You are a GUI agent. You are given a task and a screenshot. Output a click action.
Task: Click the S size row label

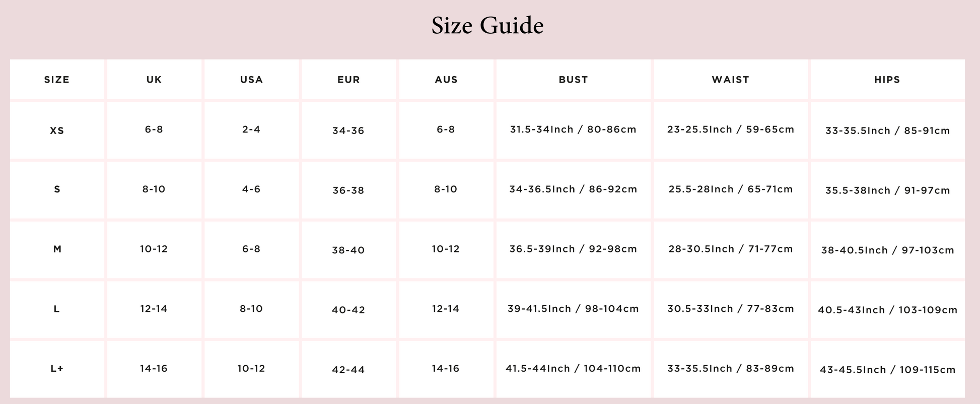tap(57, 189)
